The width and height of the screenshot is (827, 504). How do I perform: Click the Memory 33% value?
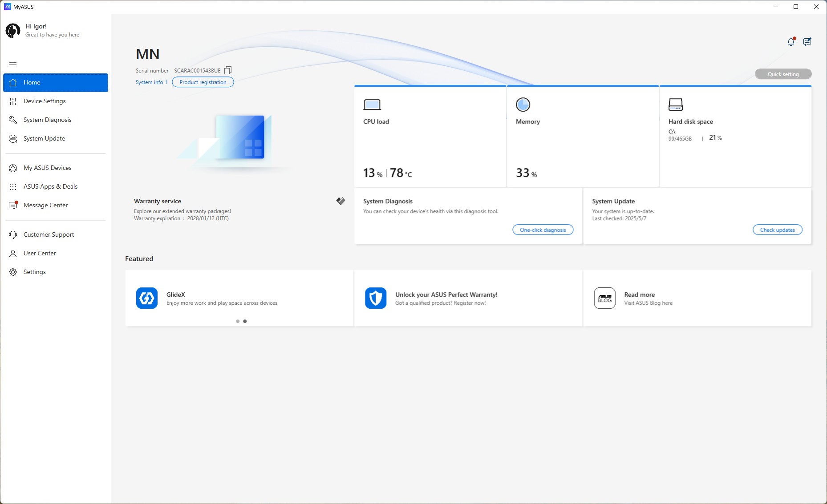point(527,173)
